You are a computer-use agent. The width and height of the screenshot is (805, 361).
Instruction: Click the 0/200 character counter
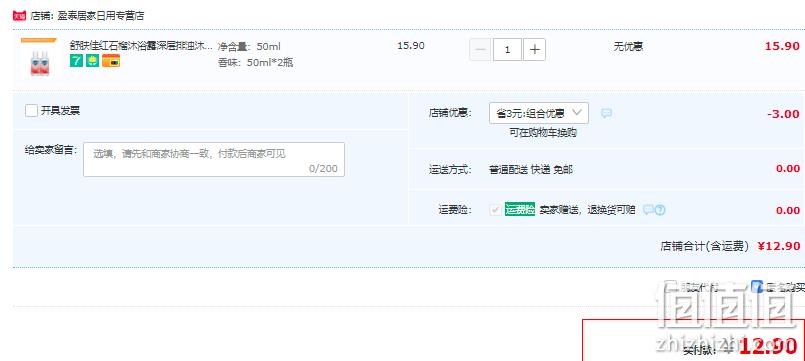click(323, 168)
